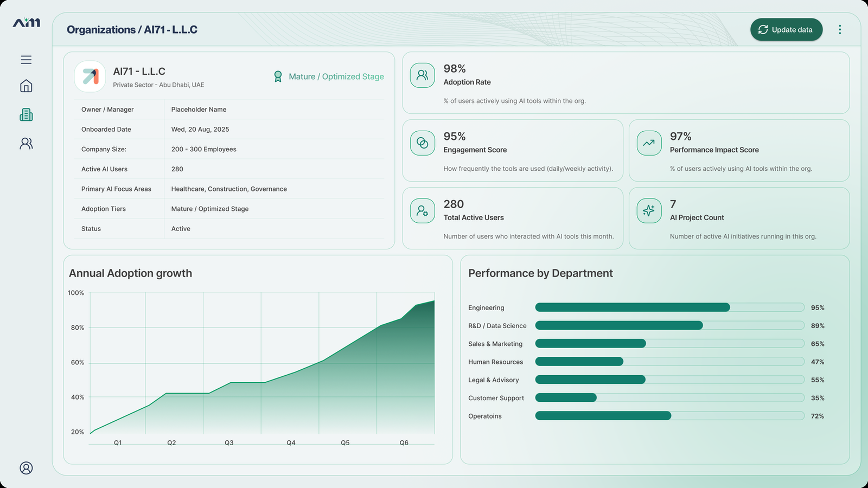Open Organizations building icon in sidebar
This screenshot has height=488, width=868.
pos(26,115)
